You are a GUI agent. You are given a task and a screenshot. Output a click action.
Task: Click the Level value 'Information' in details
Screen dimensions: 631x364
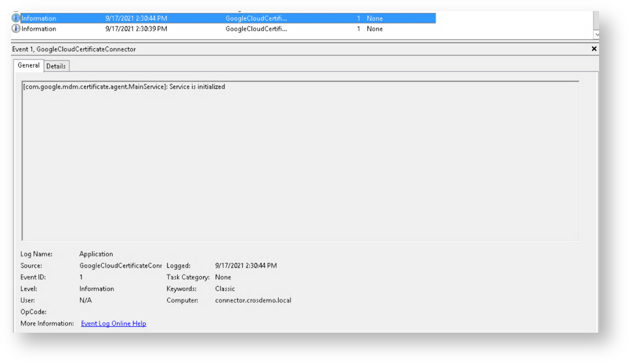pos(96,288)
